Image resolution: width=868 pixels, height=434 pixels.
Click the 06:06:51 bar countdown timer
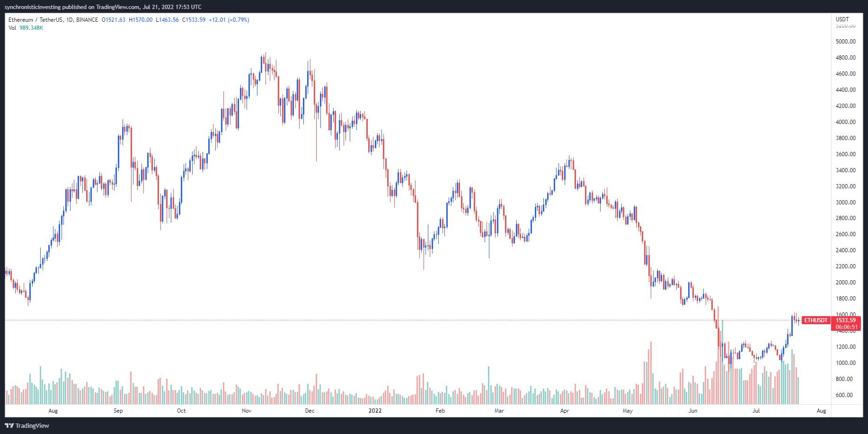pyautogui.click(x=846, y=327)
